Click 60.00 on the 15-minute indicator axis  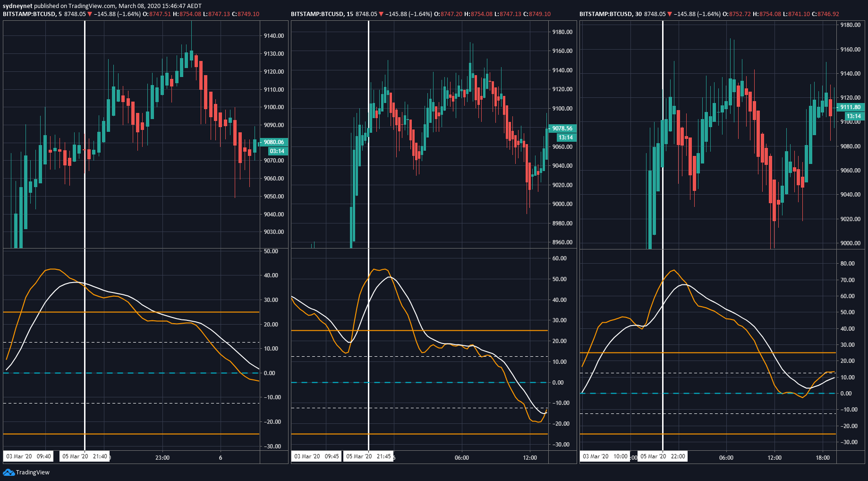(x=560, y=258)
